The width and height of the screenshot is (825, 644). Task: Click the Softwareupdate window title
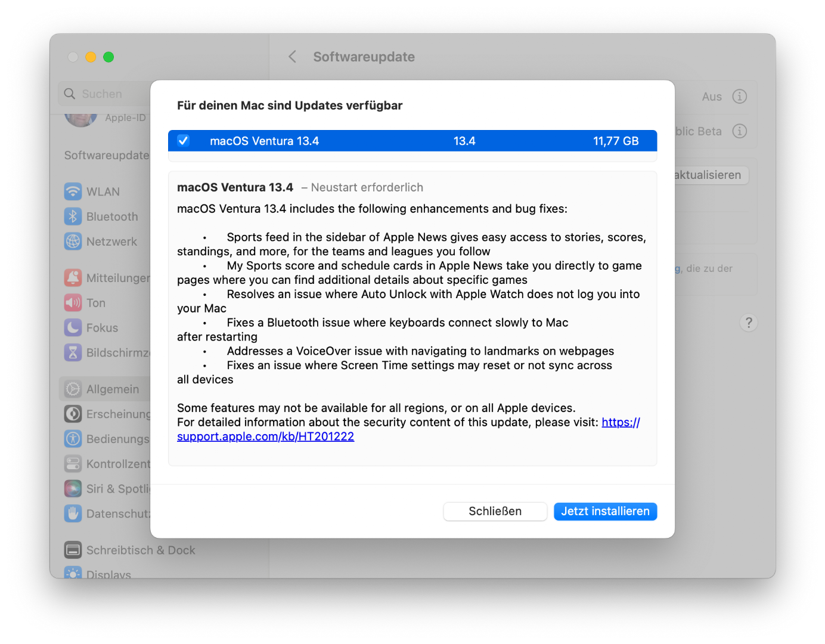pyautogui.click(x=364, y=57)
